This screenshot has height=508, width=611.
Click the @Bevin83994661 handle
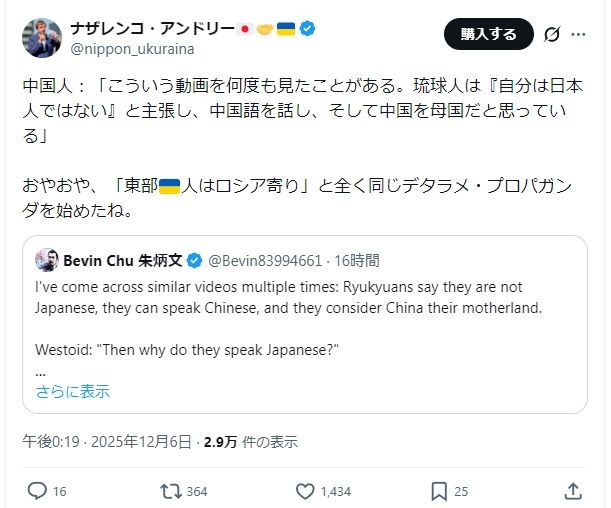point(265,261)
